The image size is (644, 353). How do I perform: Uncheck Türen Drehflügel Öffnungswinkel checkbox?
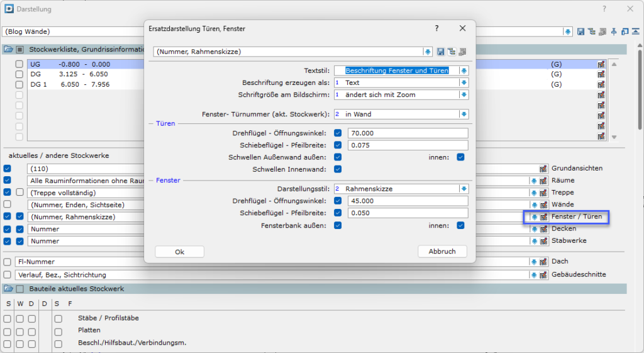click(338, 133)
